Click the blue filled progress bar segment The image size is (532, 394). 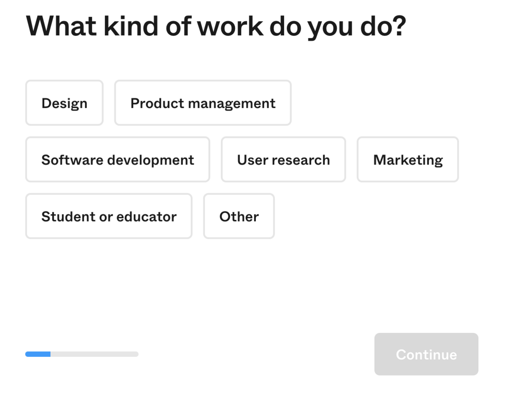click(x=38, y=354)
